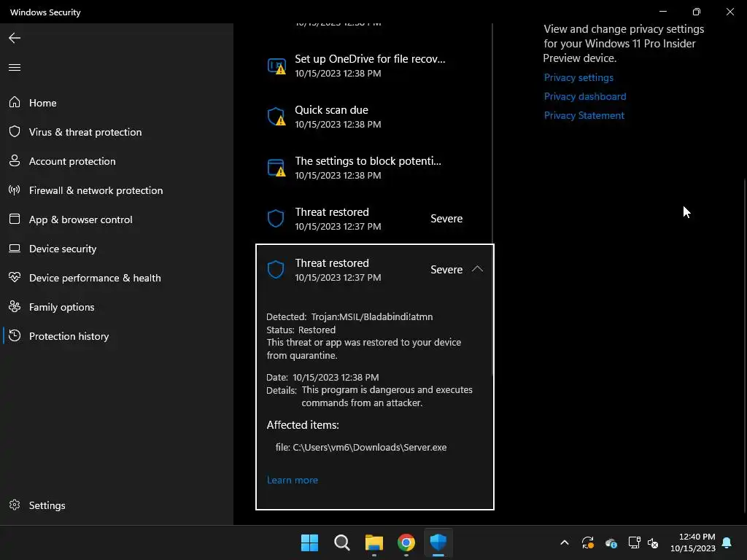Click the Device security laptop icon
747x560 pixels.
15,248
